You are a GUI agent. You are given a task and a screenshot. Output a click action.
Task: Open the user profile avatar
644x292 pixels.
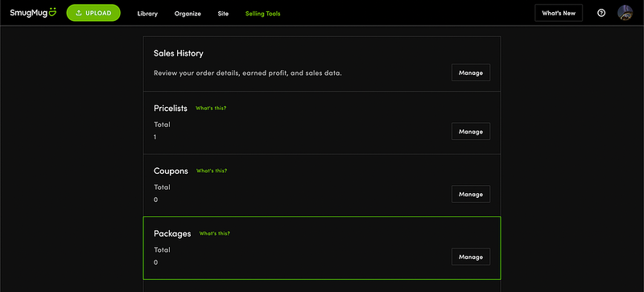[625, 13]
